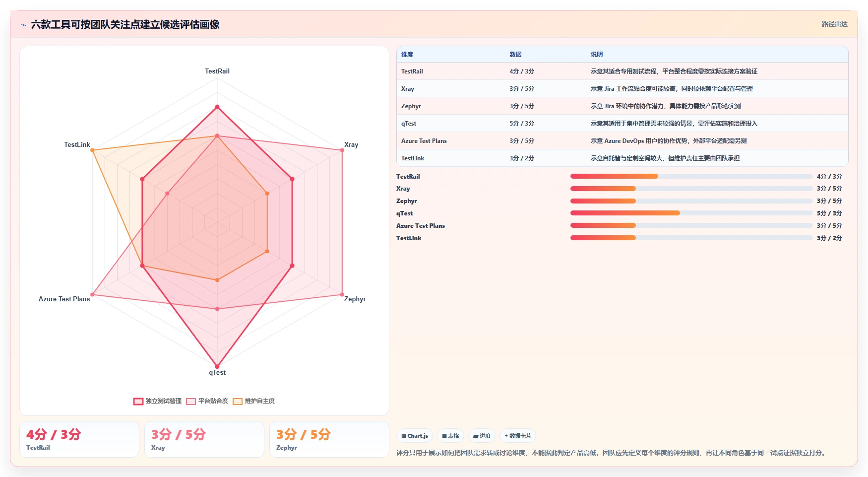
Task: Click the 路径雷达 label in header
Action: pos(834,24)
